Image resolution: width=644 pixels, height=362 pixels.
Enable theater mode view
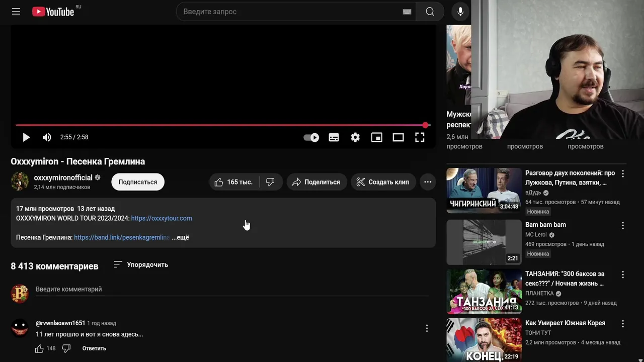(398, 137)
